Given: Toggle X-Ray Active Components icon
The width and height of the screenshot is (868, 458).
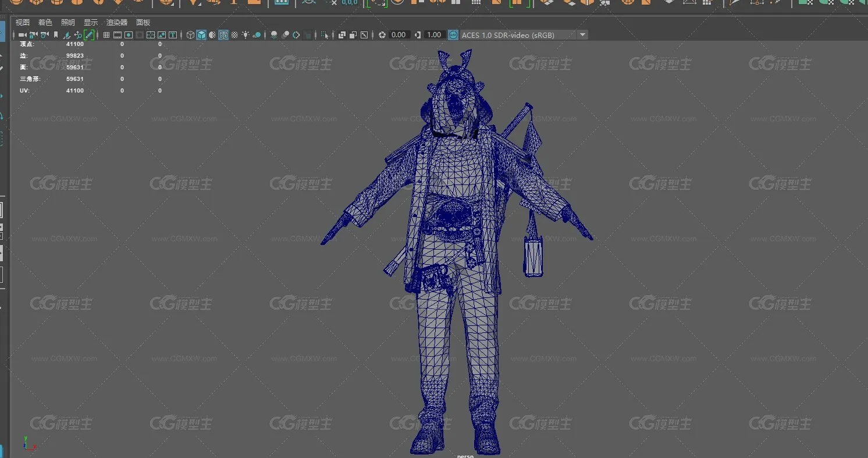Looking at the screenshot, I should pos(353,35).
